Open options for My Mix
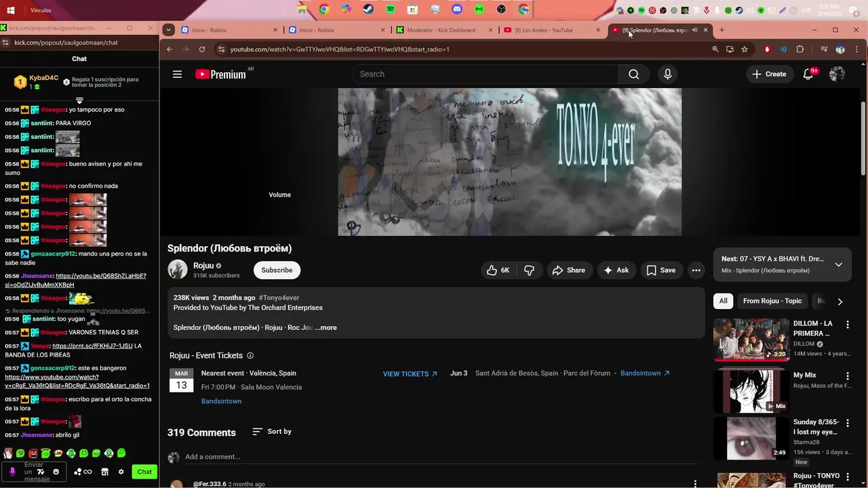 coord(847,376)
